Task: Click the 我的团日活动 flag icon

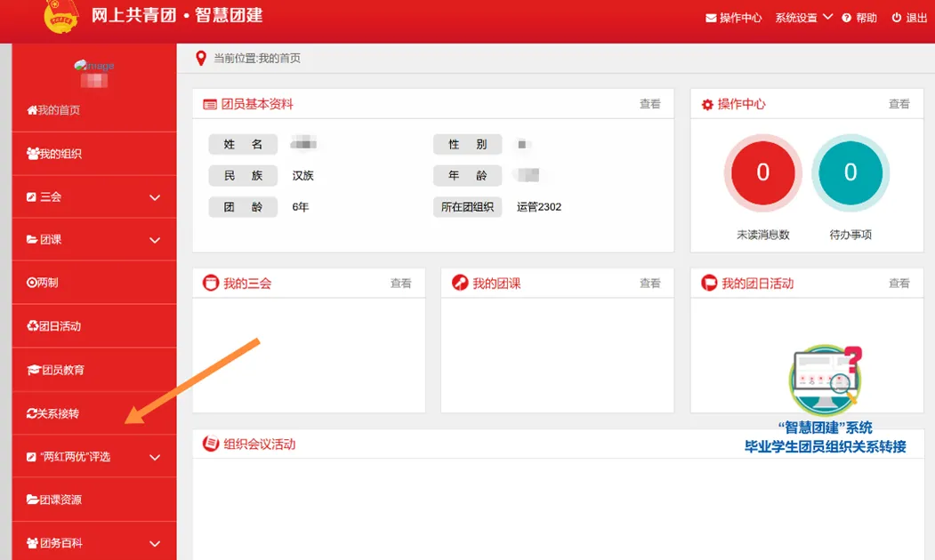Action: coord(709,284)
